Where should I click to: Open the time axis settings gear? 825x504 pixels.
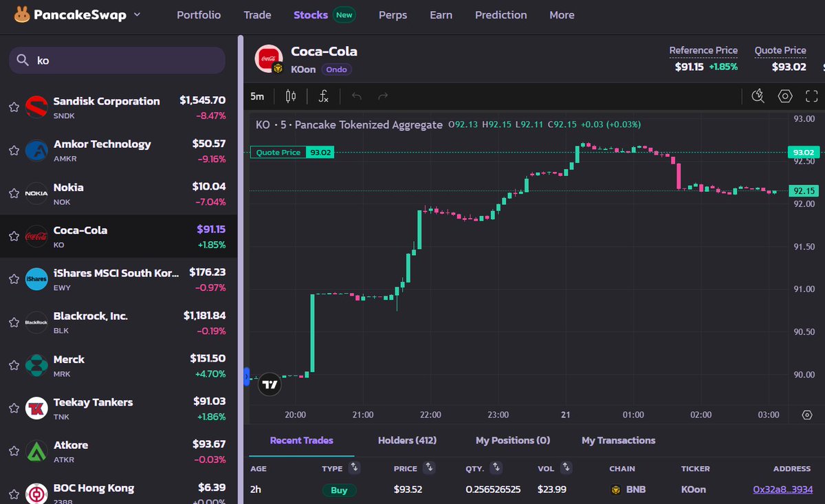[807, 415]
